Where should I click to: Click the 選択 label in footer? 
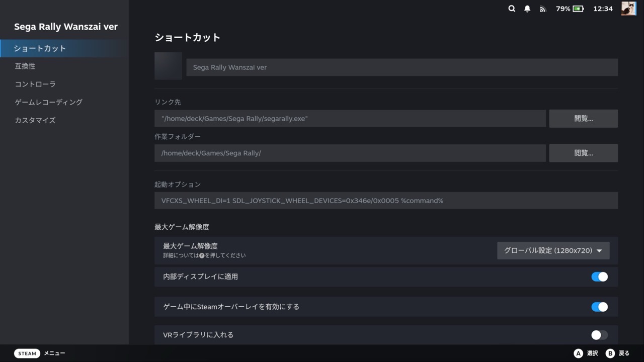592,353
